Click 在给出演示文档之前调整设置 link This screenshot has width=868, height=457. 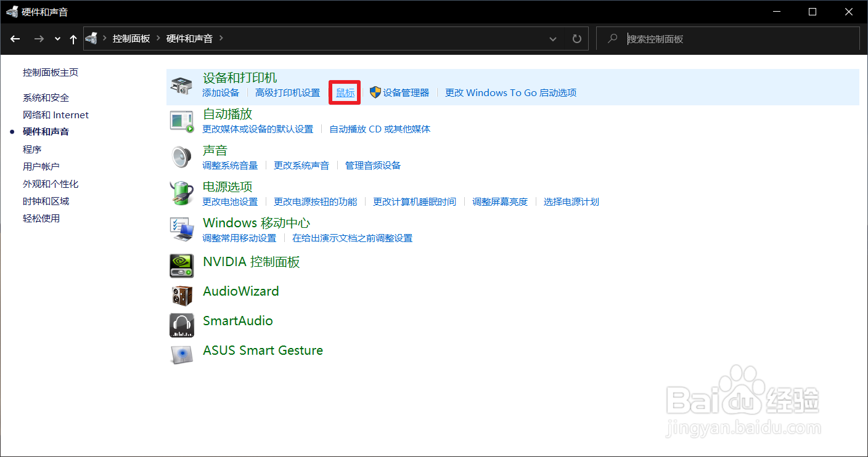point(353,238)
